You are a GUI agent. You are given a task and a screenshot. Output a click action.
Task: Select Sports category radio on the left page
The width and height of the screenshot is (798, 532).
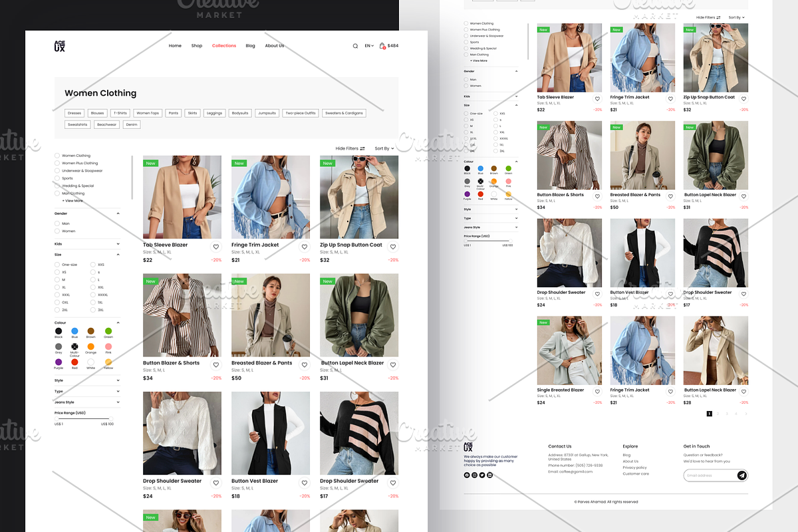click(x=57, y=178)
